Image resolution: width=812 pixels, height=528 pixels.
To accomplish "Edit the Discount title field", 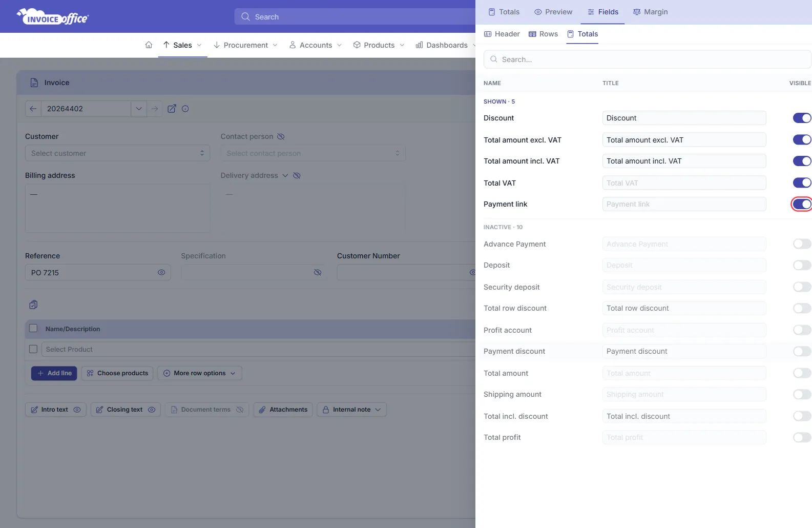I will coord(684,118).
